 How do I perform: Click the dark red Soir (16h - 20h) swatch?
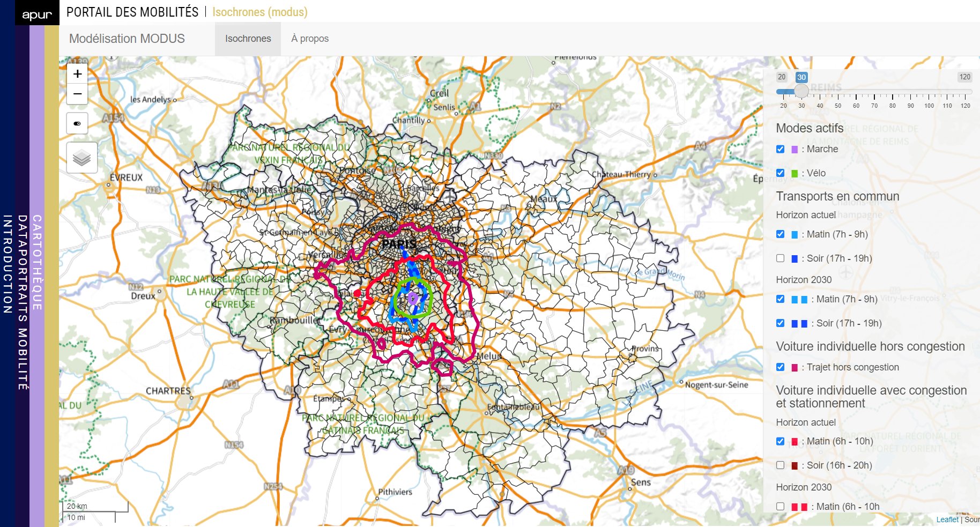click(795, 466)
